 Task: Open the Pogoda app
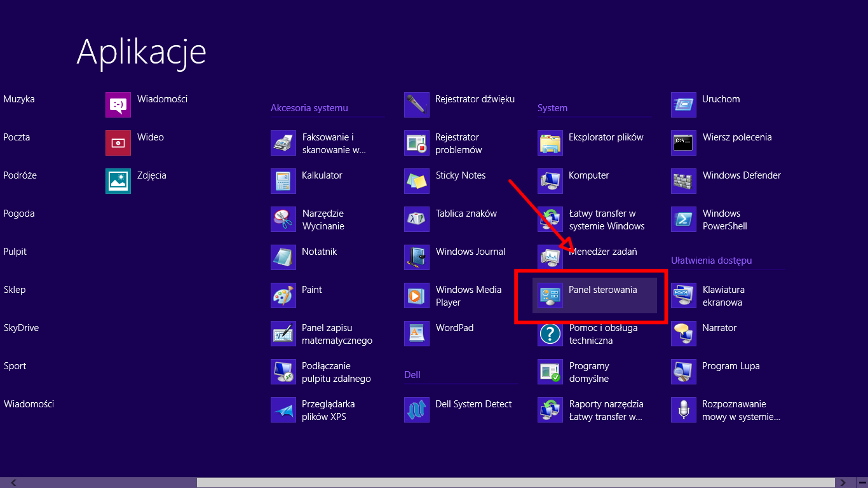(x=19, y=213)
